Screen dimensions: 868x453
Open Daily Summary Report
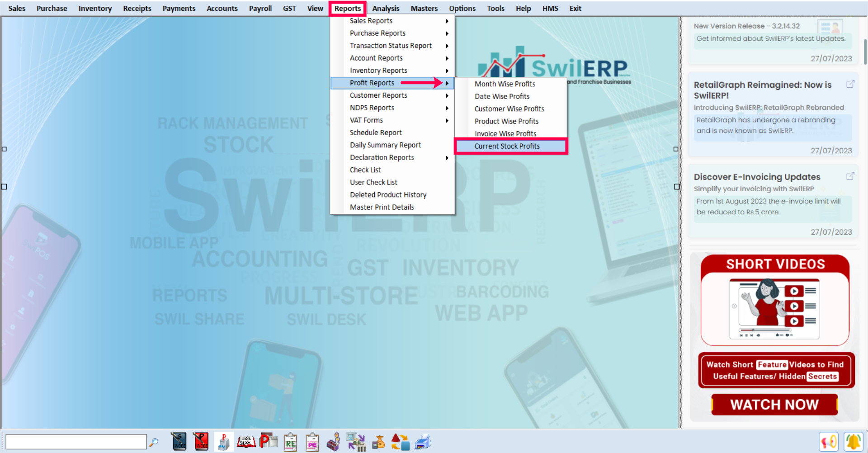click(x=385, y=145)
